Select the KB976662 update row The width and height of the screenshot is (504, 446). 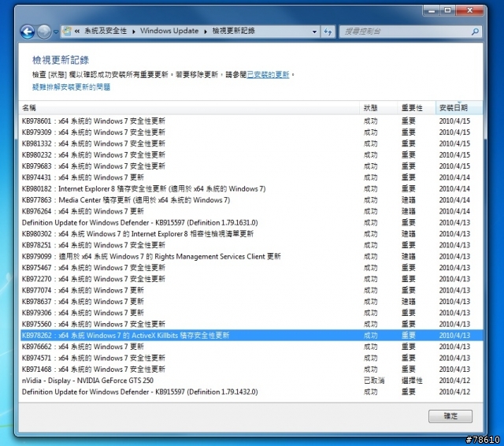click(x=251, y=347)
